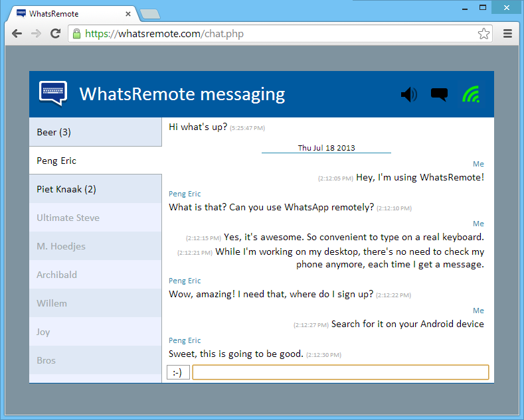Image resolution: width=524 pixels, height=420 pixels.
Task: Mute sound with the speaker icon
Action: coord(409,94)
